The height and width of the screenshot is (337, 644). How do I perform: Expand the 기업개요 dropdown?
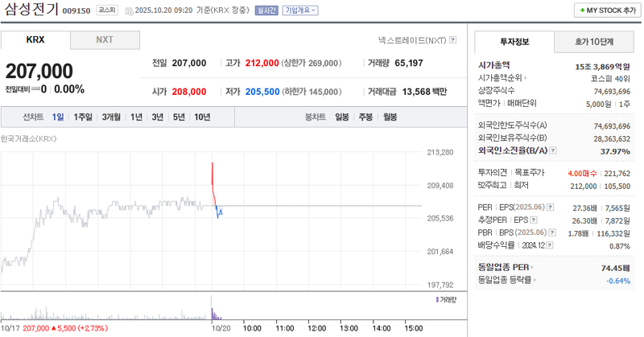301,10
